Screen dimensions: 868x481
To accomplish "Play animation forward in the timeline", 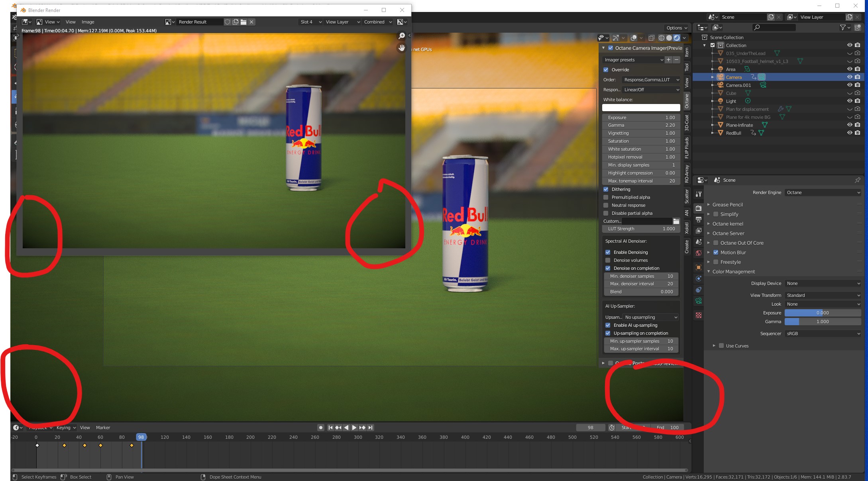I will [x=354, y=428].
